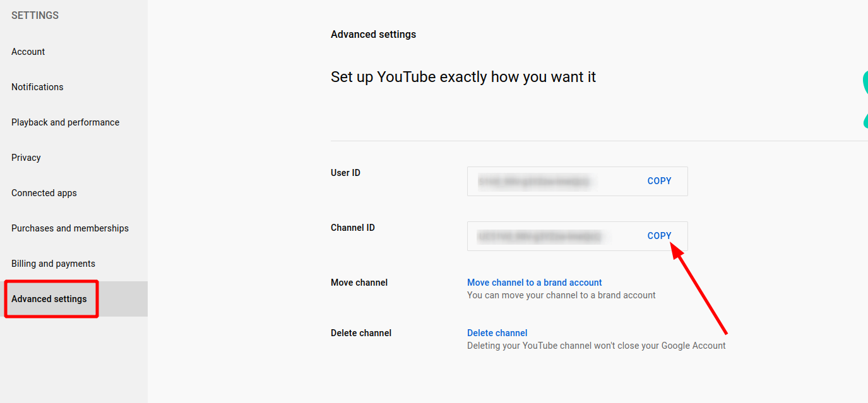Click Move channel to a brand account link
868x403 pixels.
pyautogui.click(x=535, y=283)
